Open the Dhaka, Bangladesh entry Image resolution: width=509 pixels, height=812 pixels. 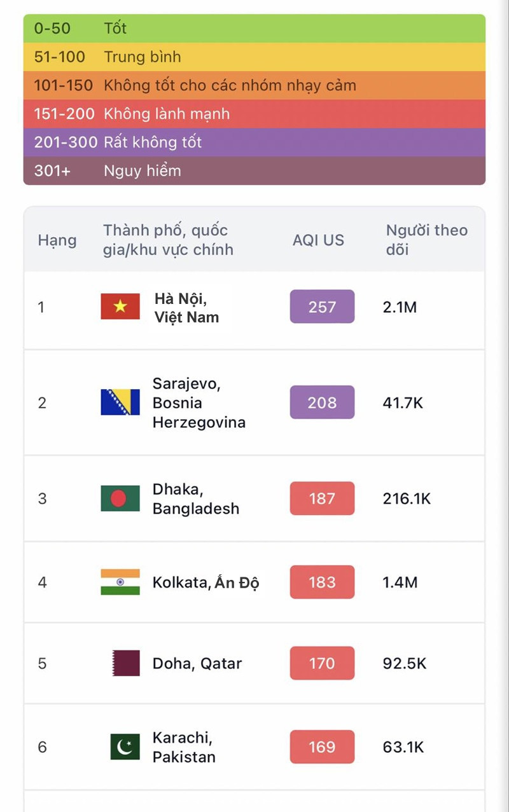tap(195, 499)
